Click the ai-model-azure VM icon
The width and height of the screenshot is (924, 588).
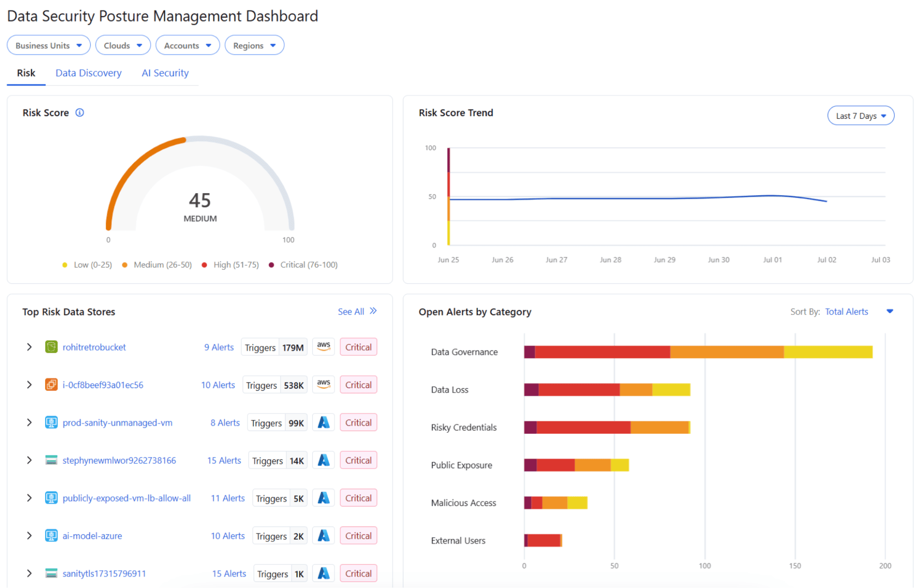pos(51,536)
